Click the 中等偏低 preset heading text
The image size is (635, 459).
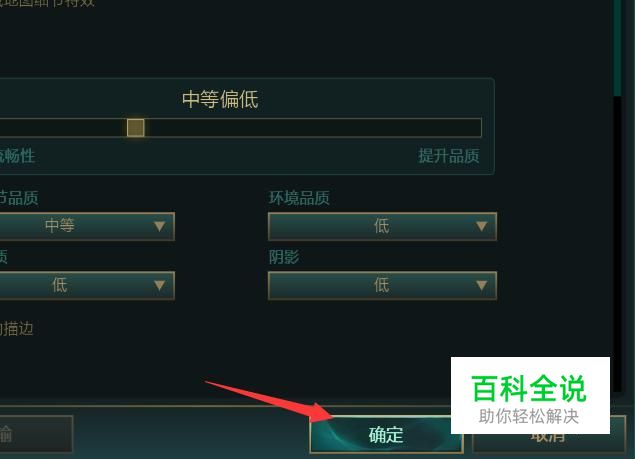(220, 99)
